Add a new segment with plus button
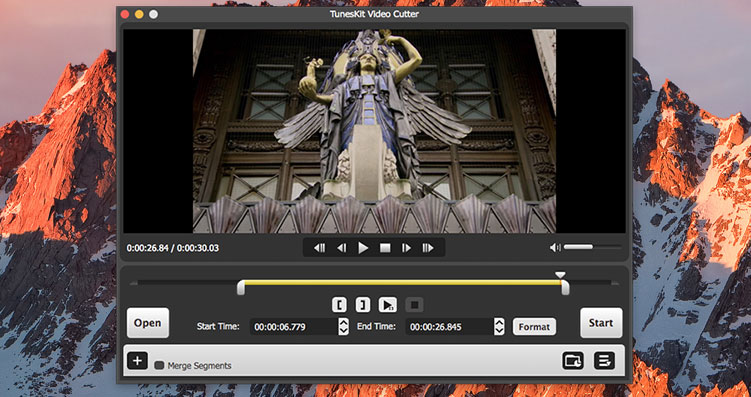The image size is (751, 397). click(x=137, y=361)
